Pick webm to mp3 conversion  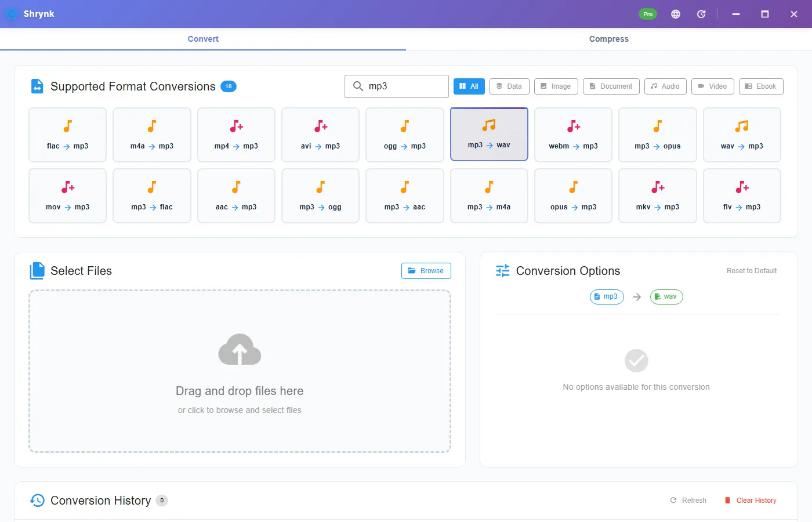click(x=573, y=135)
